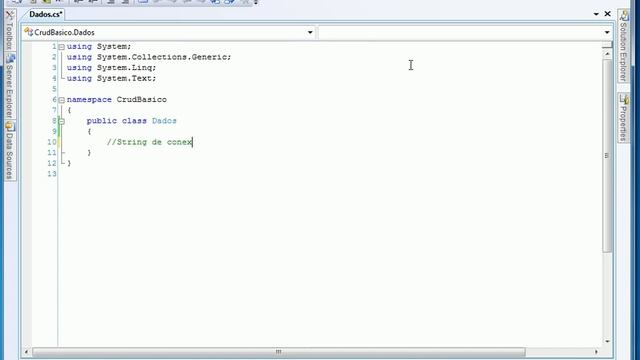Click the 'public' keyword on line 8
Viewport: 640px width, 360px height.
(x=102, y=121)
